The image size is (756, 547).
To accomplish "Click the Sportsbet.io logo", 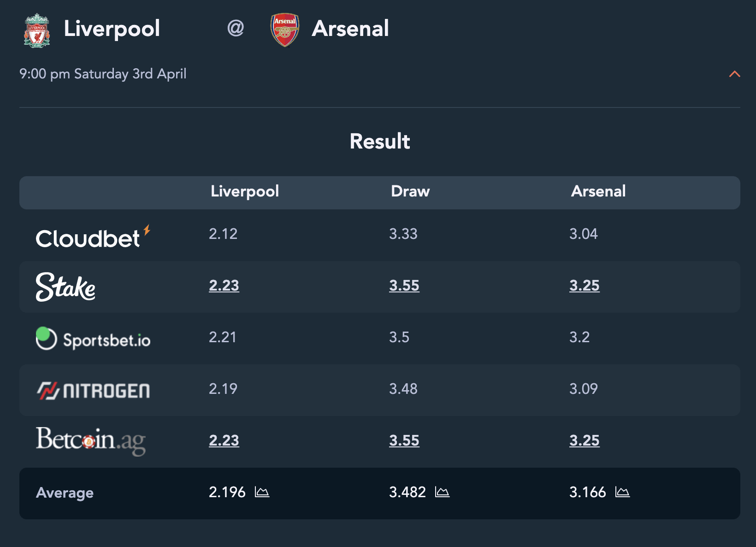I will click(93, 339).
